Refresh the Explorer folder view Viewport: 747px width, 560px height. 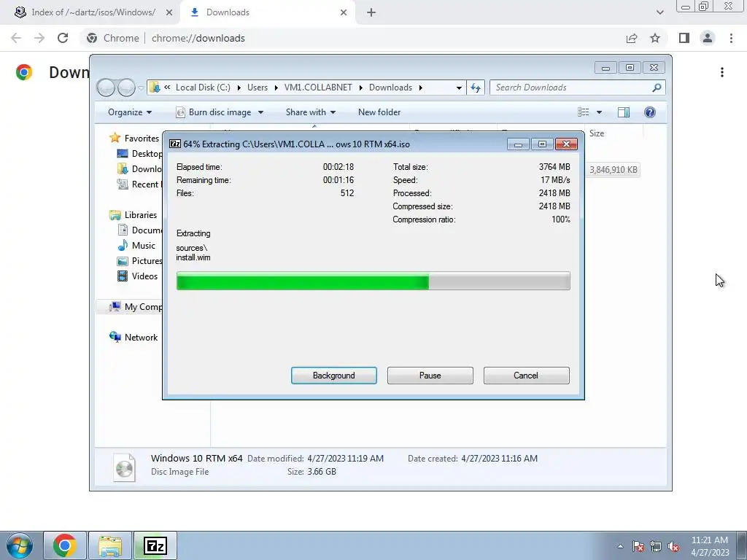point(476,87)
